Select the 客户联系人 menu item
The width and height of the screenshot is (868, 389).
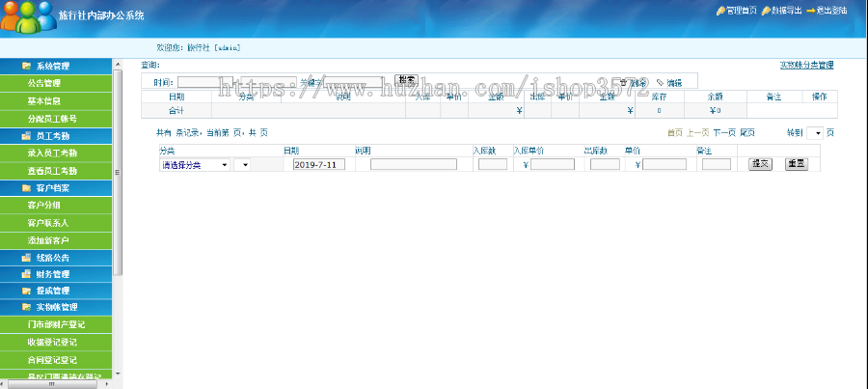56,223
